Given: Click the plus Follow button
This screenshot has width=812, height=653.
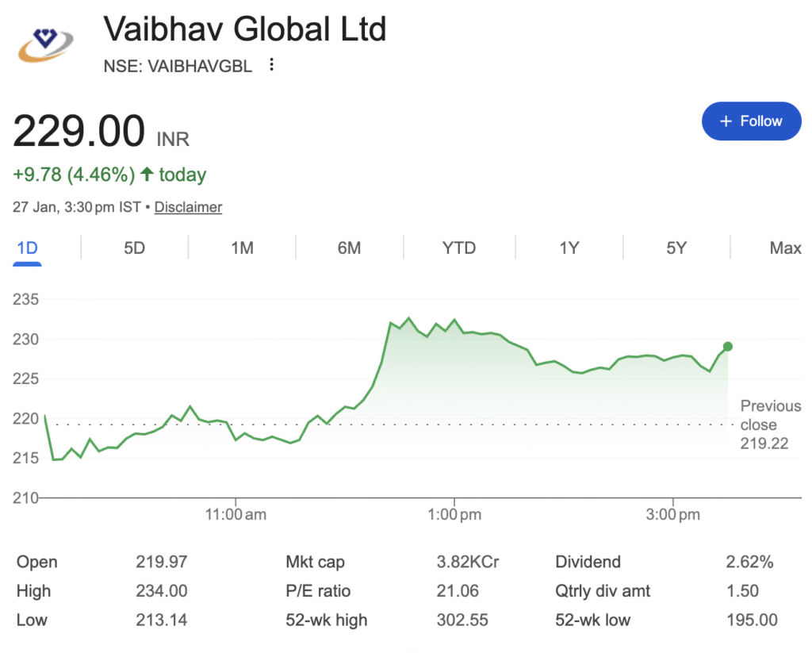Looking at the screenshot, I should (751, 121).
